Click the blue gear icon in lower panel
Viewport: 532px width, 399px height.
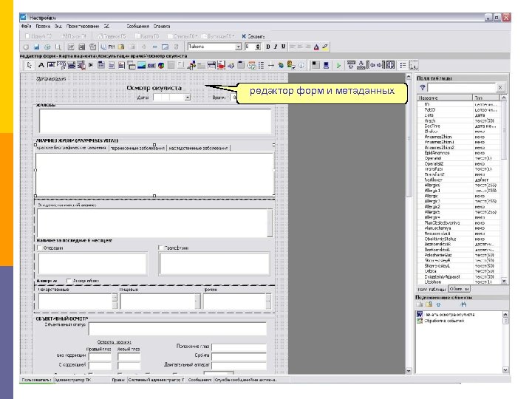click(x=438, y=304)
